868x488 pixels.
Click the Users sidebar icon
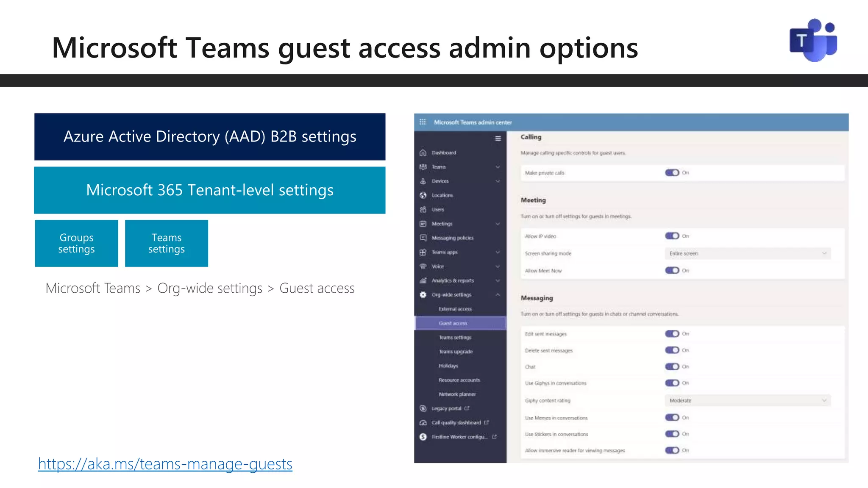[x=423, y=210]
